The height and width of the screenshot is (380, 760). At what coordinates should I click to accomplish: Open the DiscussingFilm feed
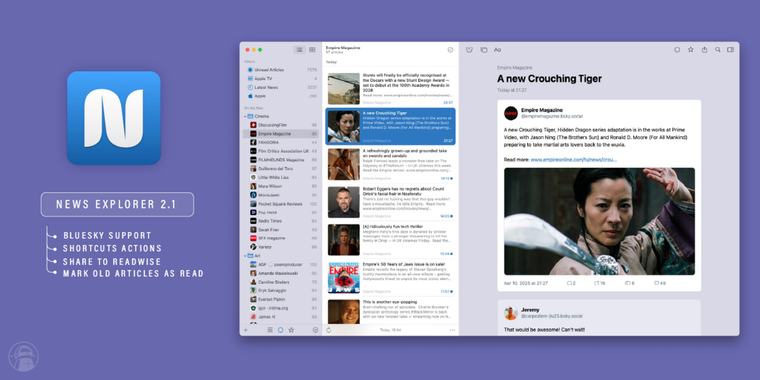(x=282, y=125)
